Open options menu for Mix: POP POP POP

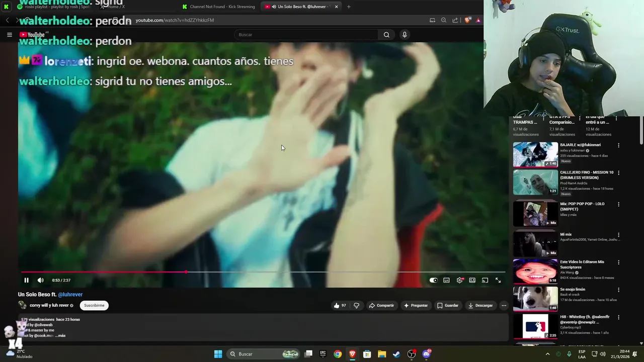click(618, 204)
